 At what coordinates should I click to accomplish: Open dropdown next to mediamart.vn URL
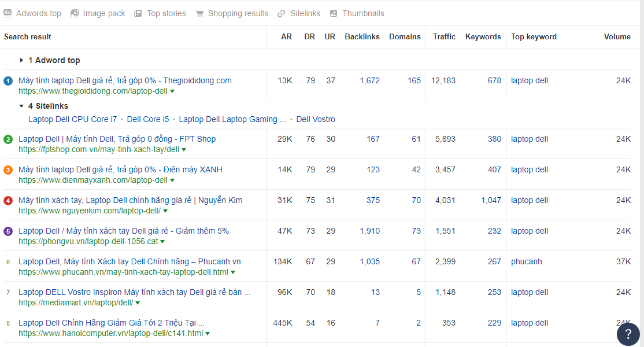click(138, 303)
